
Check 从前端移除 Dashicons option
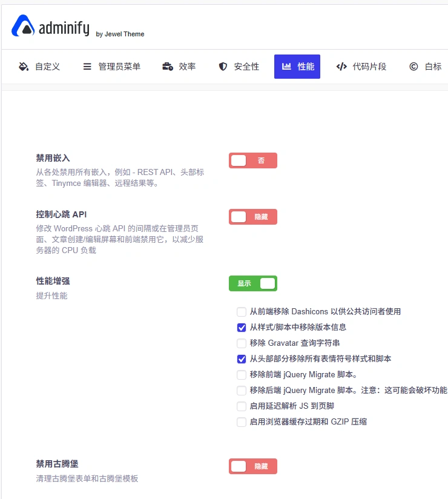242,311
